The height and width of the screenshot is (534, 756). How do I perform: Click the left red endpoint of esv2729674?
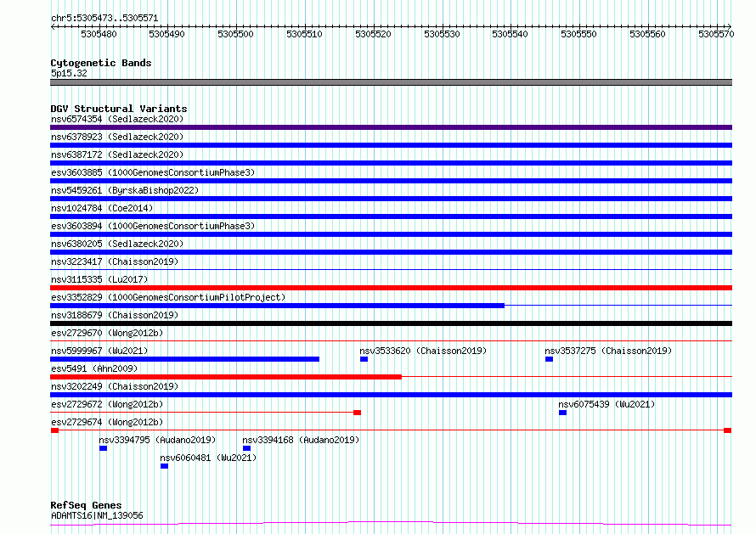(x=54, y=430)
